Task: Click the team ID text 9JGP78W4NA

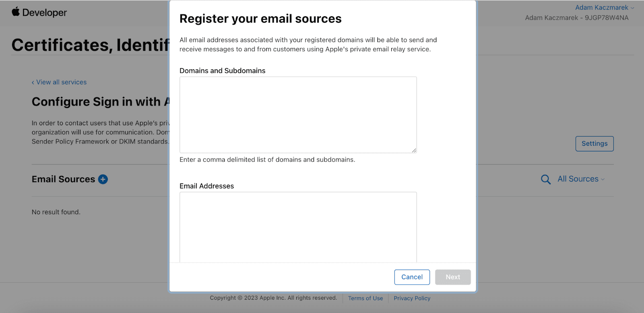Action: coord(607,18)
